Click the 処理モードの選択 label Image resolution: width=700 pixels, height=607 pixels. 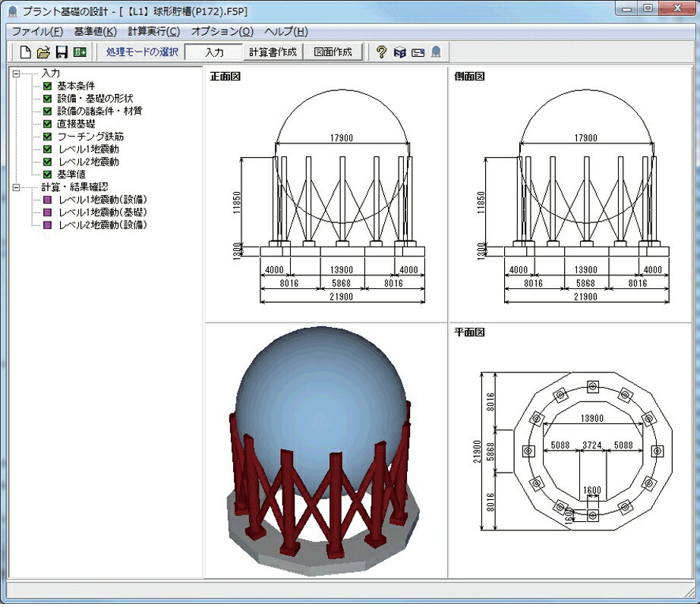143,52
